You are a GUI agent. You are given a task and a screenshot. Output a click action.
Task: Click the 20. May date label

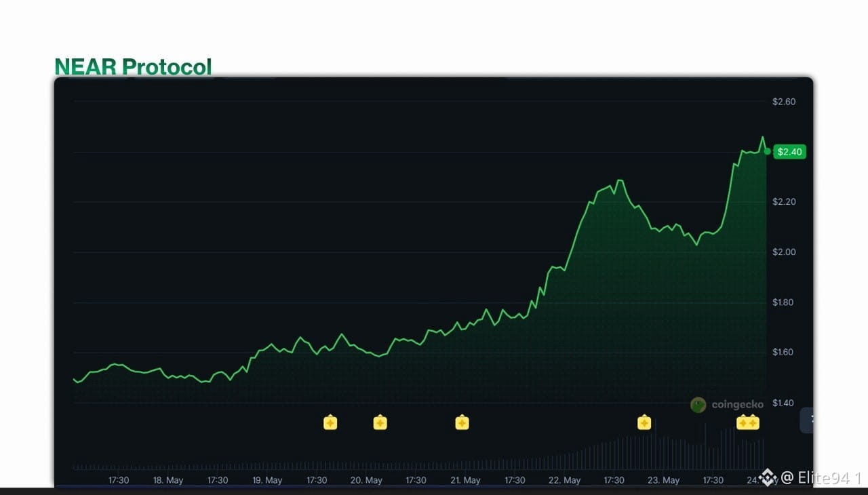[366, 480]
